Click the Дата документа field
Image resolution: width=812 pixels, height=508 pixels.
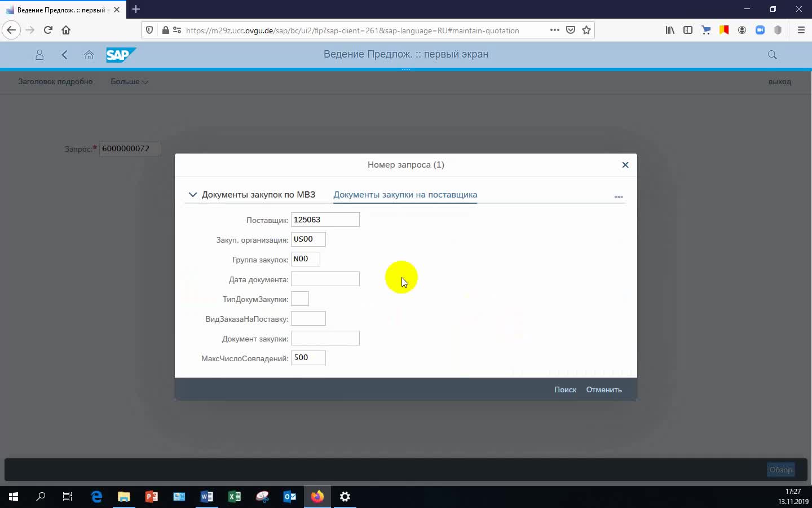coord(325,279)
